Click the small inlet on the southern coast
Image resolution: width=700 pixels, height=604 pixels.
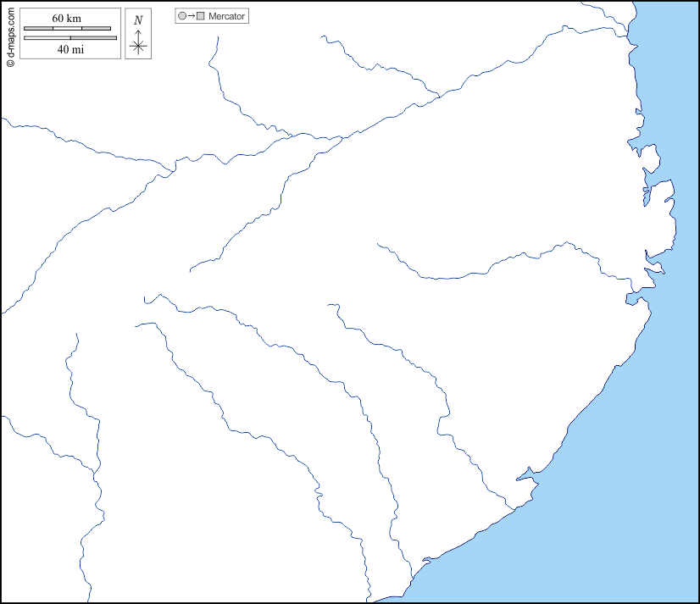pos(526,475)
